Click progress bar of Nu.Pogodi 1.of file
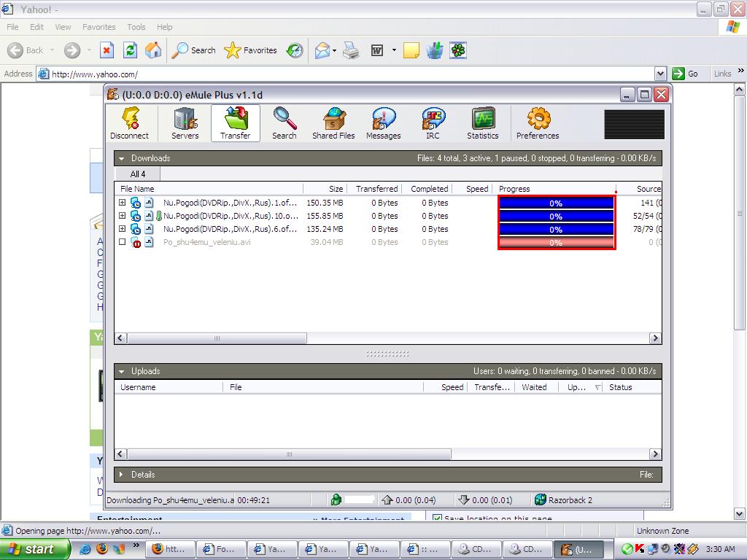 click(556, 203)
